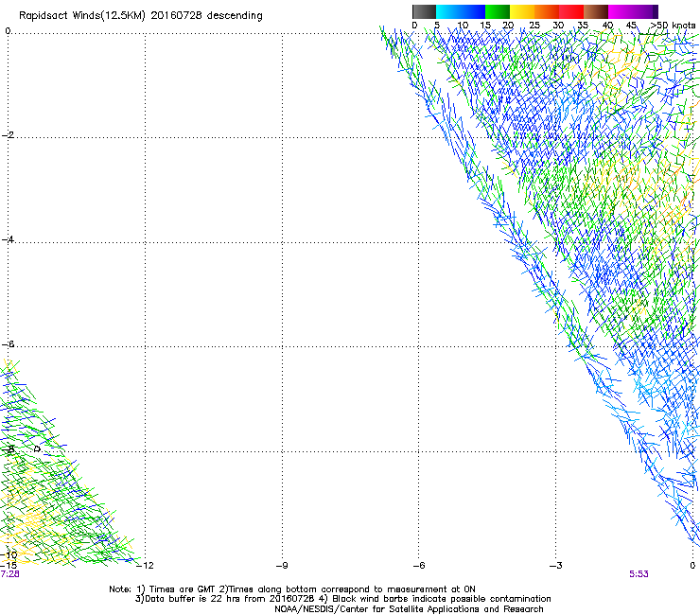The image size is (700, 615).
Task: Click the magenta 40–45 knots colorbar segment
Action: click(621, 11)
